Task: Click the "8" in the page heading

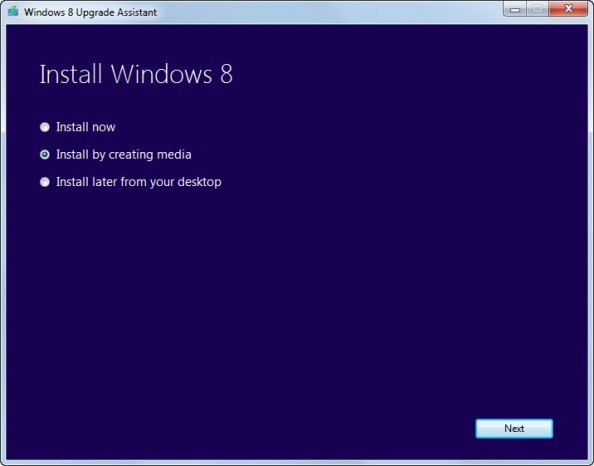Action: click(x=226, y=74)
